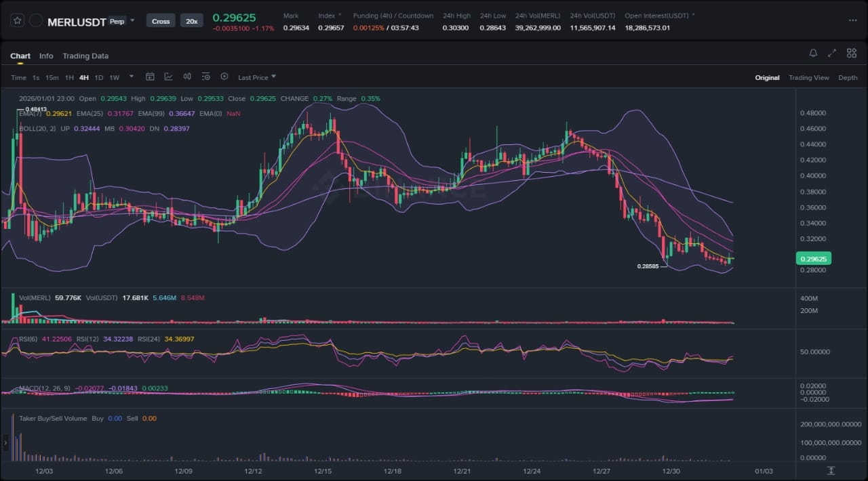Open the chart grid layout icon
The width and height of the screenshot is (868, 481).
pos(851,54)
